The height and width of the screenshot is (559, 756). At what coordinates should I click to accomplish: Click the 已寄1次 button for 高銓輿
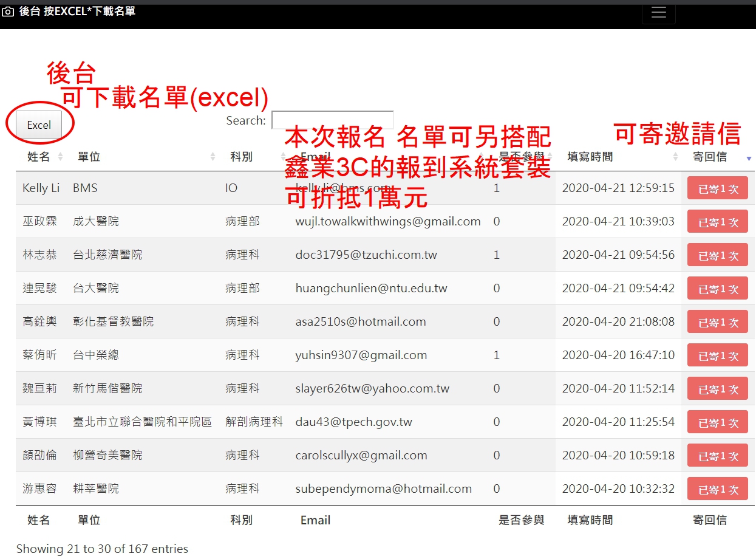tap(718, 322)
